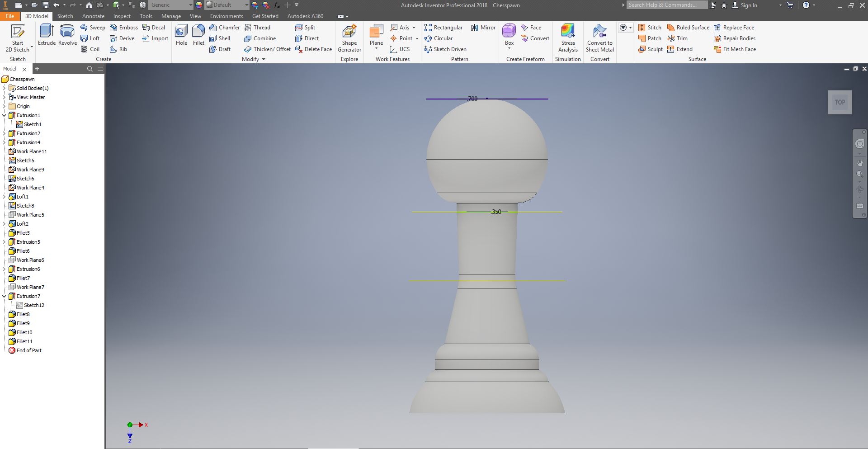The height and width of the screenshot is (449, 868).
Task: Open the Autodesk A360 tab
Action: pyautogui.click(x=305, y=16)
